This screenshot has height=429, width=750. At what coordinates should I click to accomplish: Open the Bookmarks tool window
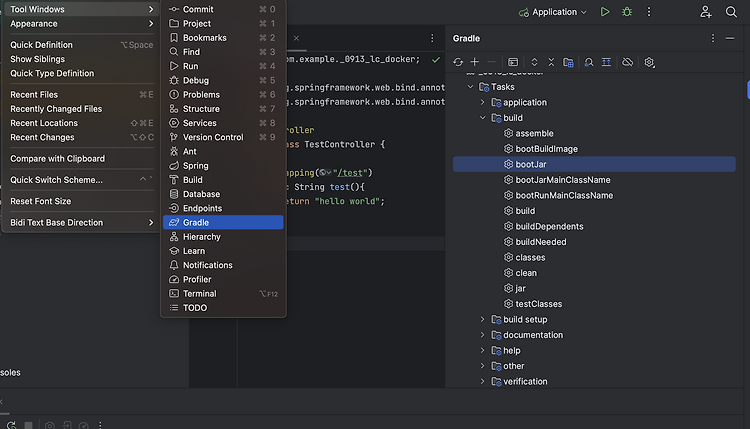[x=223, y=38]
